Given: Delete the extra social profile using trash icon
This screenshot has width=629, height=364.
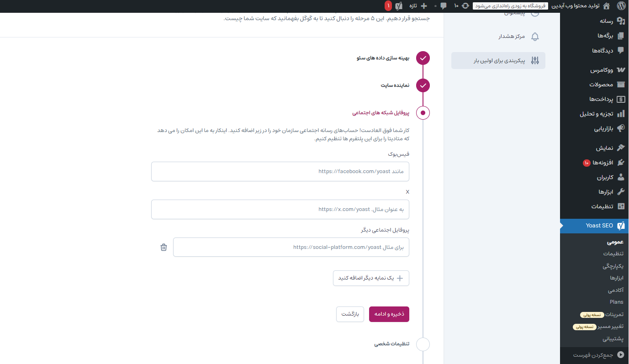Looking at the screenshot, I should pos(164,247).
